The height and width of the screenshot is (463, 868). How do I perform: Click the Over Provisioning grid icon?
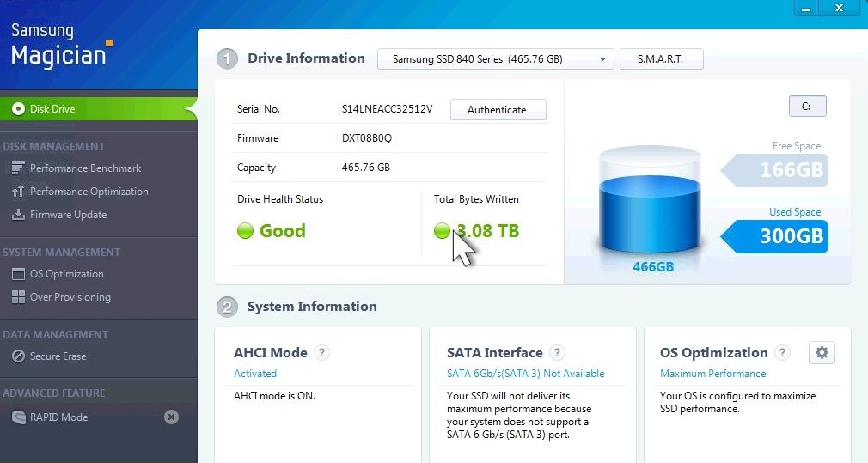coord(18,297)
